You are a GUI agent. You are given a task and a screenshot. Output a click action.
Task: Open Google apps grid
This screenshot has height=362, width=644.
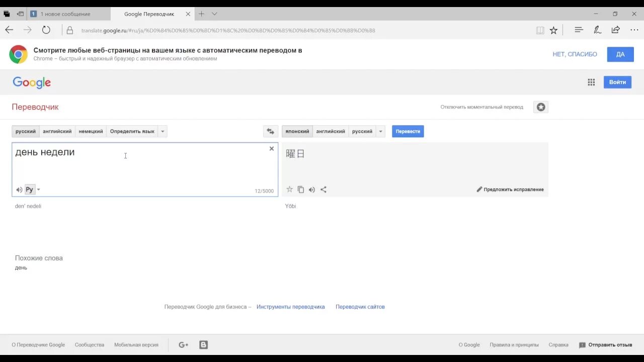(x=591, y=82)
